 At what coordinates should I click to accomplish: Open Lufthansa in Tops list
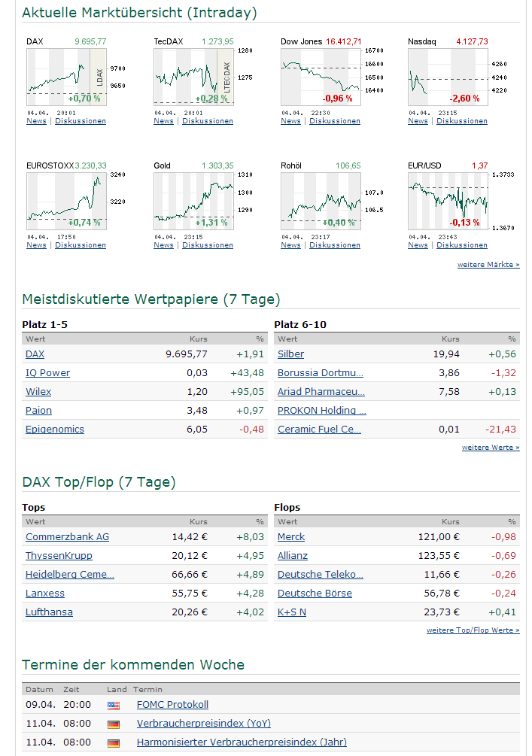point(49,612)
